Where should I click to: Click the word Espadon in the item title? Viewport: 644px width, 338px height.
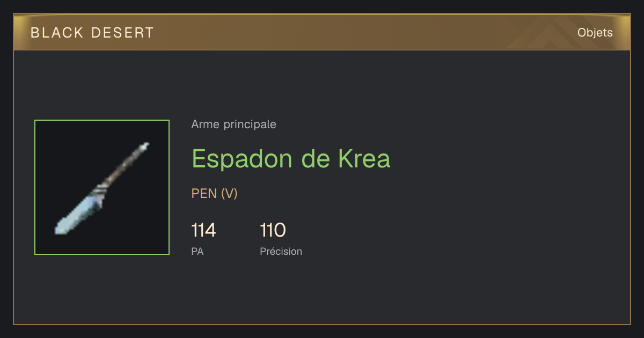tap(243, 159)
